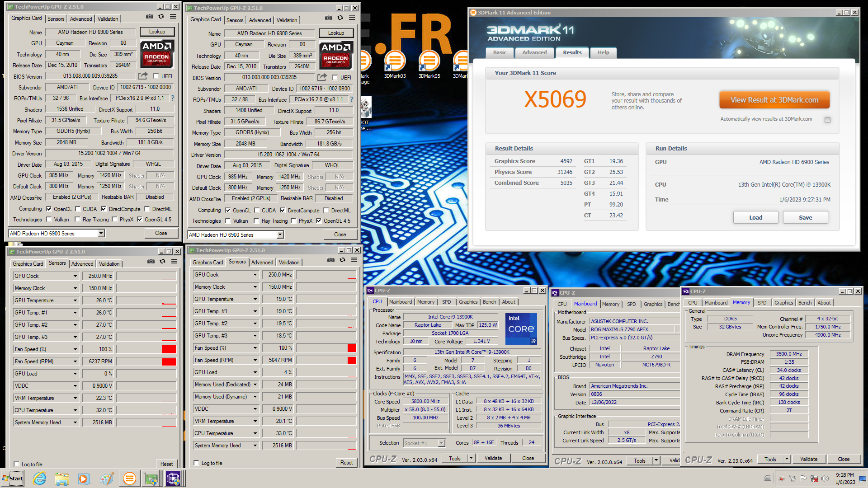
Task: Click the Internet Explorer taskbar icon
Action: tap(40, 479)
